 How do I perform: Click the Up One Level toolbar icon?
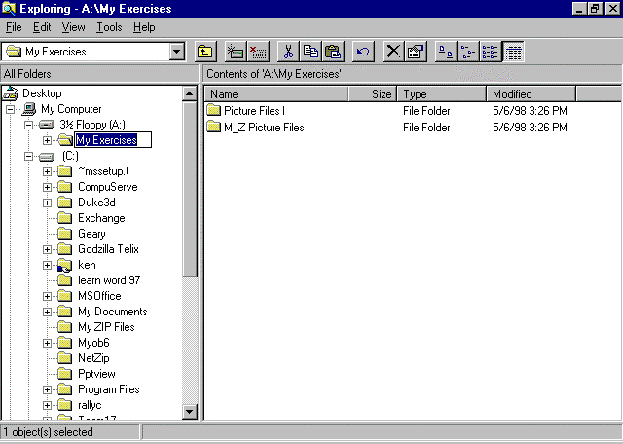(x=205, y=51)
